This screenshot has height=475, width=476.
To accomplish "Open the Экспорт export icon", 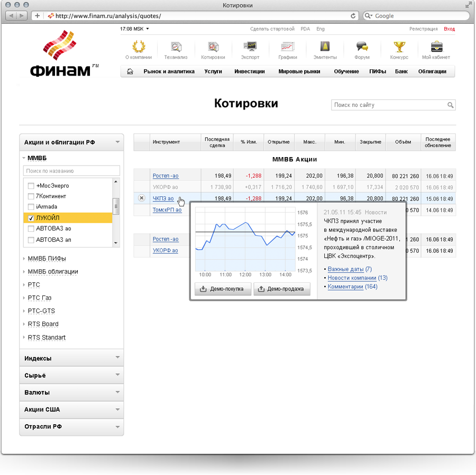I will pyautogui.click(x=250, y=47).
